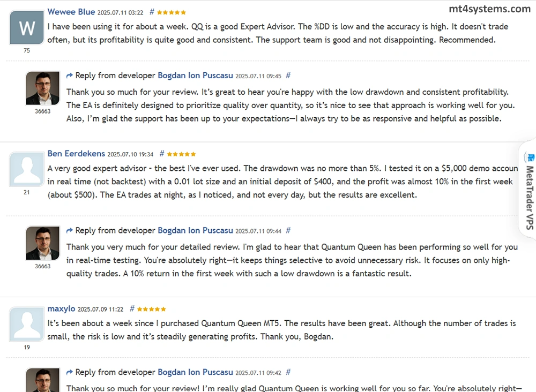Viewport: 536px width, 392px height.
Task: Click the five-star rating on maxylo's review
Action: click(x=152, y=309)
